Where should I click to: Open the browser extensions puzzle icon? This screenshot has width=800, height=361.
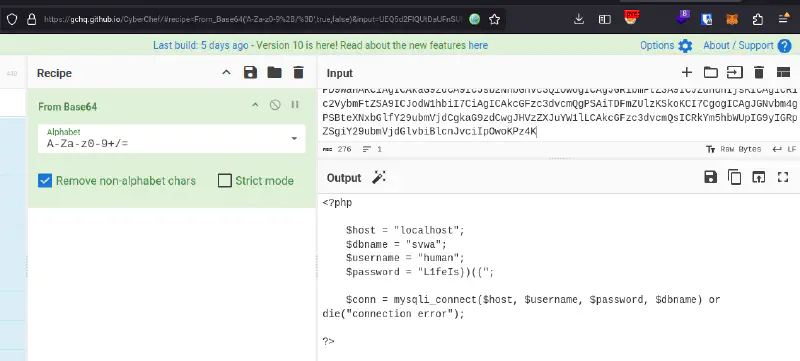pos(758,19)
